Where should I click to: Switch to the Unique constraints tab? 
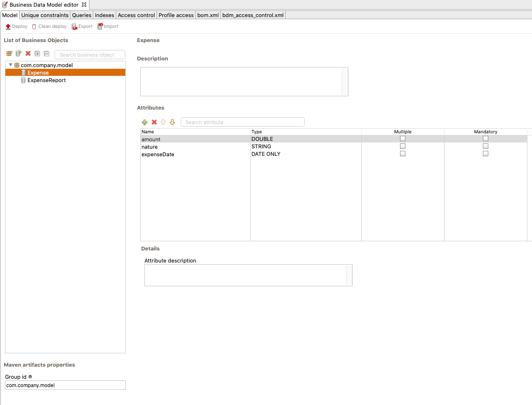tap(45, 15)
